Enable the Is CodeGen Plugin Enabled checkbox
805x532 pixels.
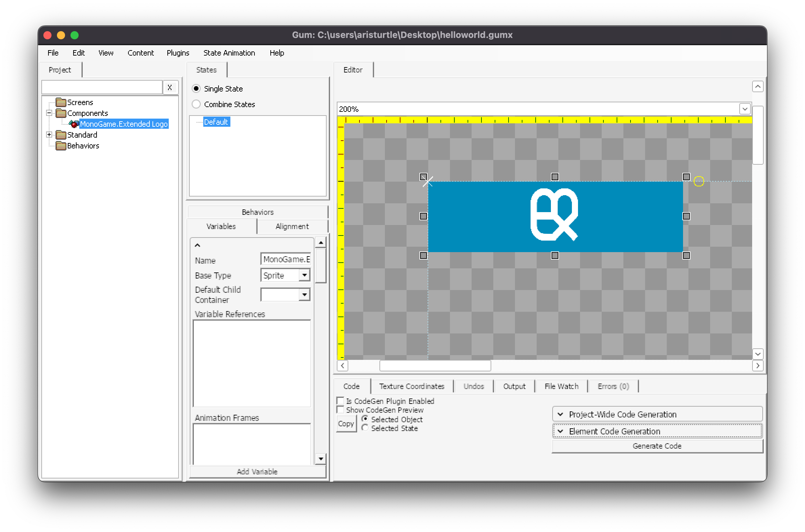click(340, 401)
